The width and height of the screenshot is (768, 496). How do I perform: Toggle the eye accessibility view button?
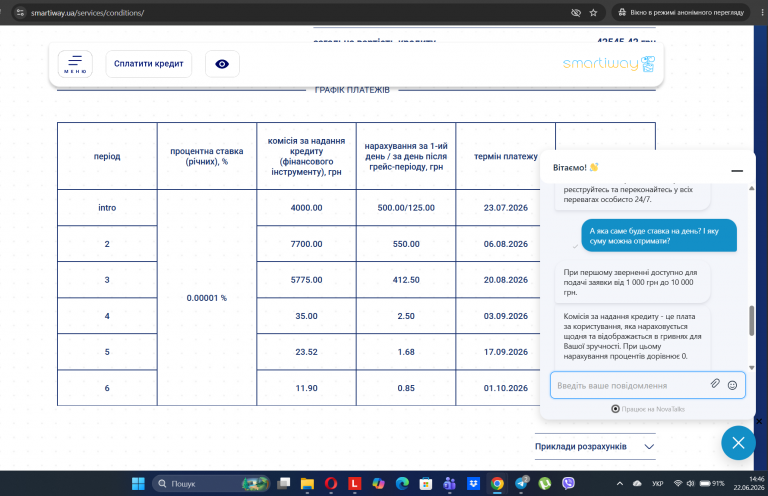222,64
